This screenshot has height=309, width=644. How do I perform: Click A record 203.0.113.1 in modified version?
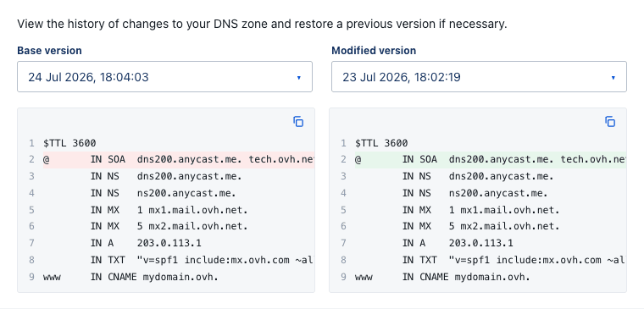click(458, 243)
